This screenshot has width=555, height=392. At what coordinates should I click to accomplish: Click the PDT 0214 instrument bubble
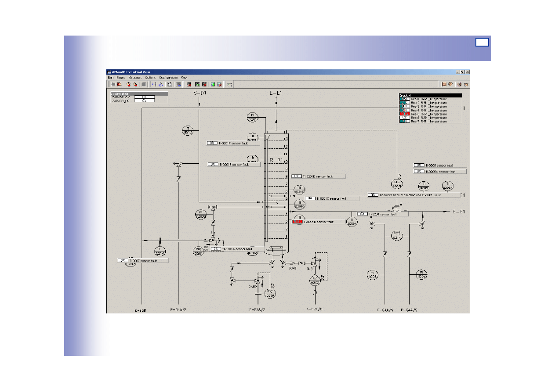tap(397, 236)
